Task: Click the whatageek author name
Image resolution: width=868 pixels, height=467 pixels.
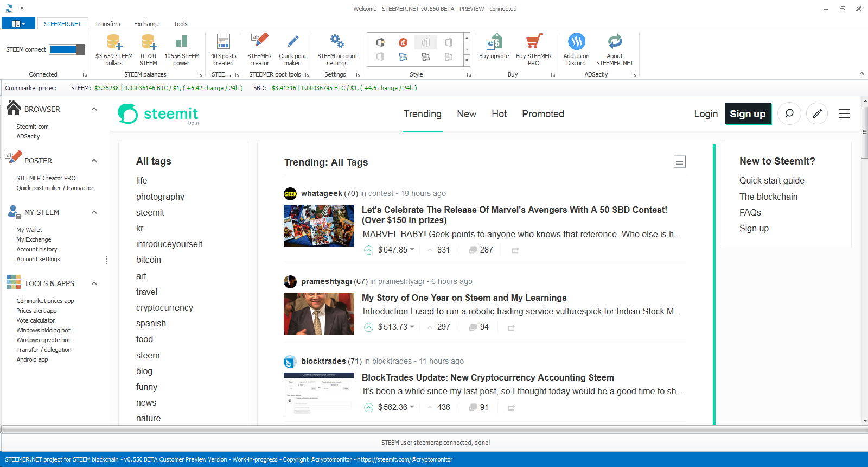Action: pyautogui.click(x=322, y=193)
